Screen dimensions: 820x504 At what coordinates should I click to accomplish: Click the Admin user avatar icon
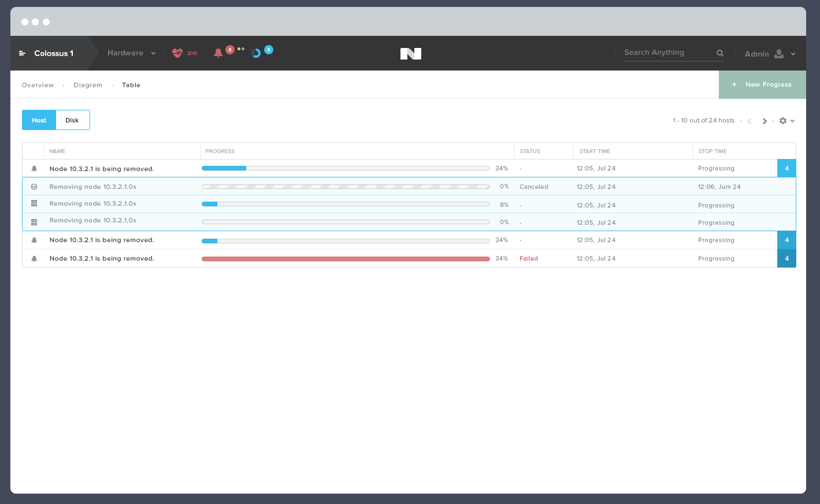point(779,53)
